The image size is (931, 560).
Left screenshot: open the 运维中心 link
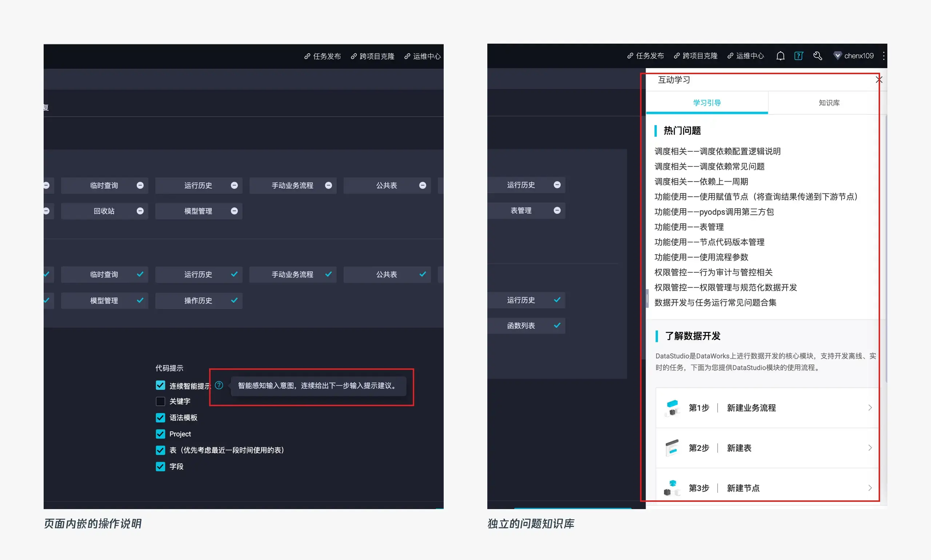423,56
